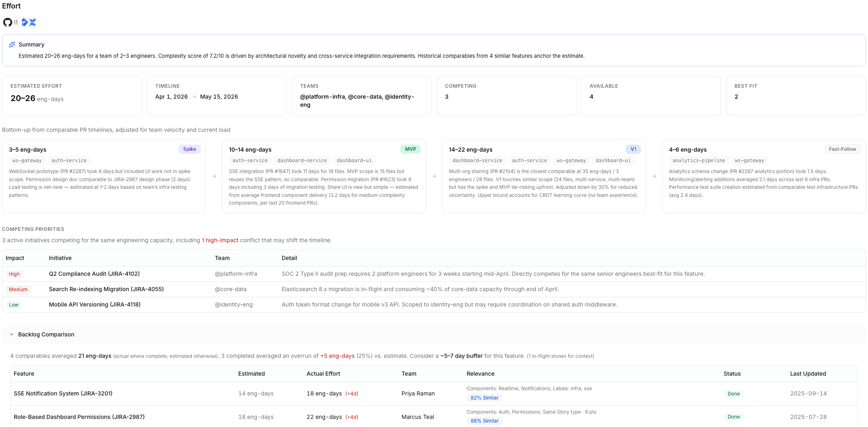Click the Feature column header

tap(24, 374)
